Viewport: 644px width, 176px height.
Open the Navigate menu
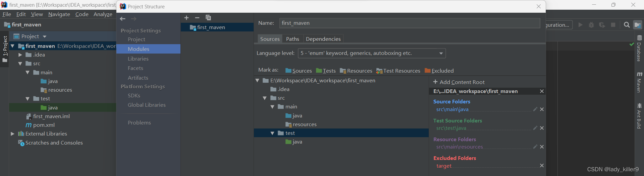coord(59,14)
